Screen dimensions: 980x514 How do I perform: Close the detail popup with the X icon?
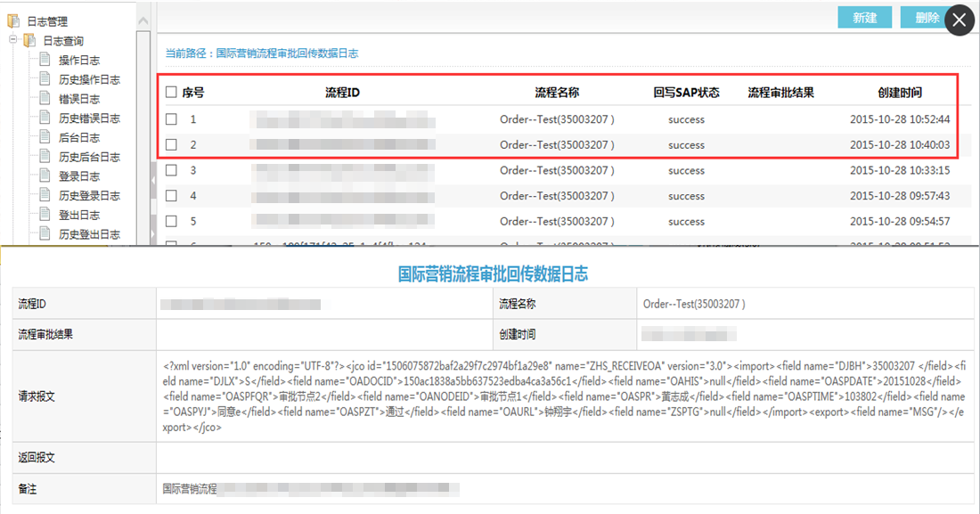(959, 20)
